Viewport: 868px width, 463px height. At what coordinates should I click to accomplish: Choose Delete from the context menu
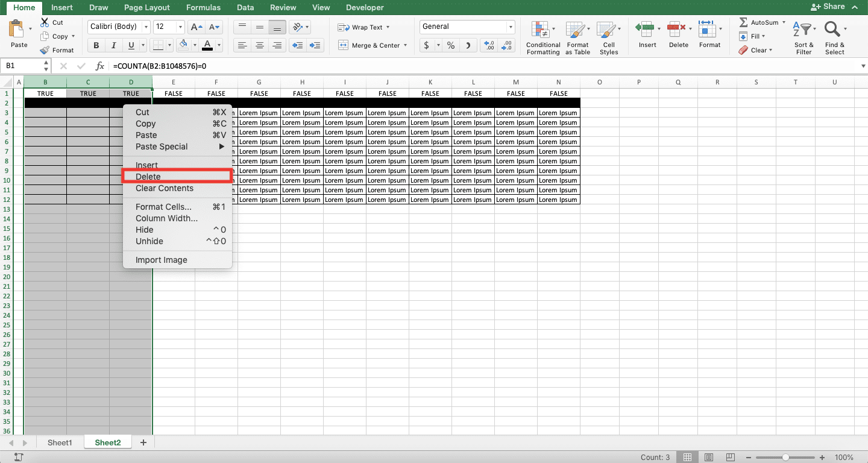pyautogui.click(x=148, y=176)
